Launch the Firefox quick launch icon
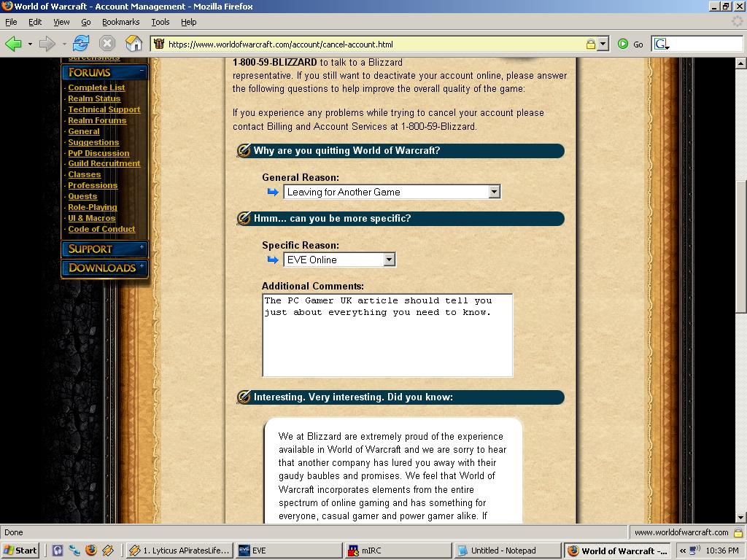The image size is (747, 560). [91, 551]
